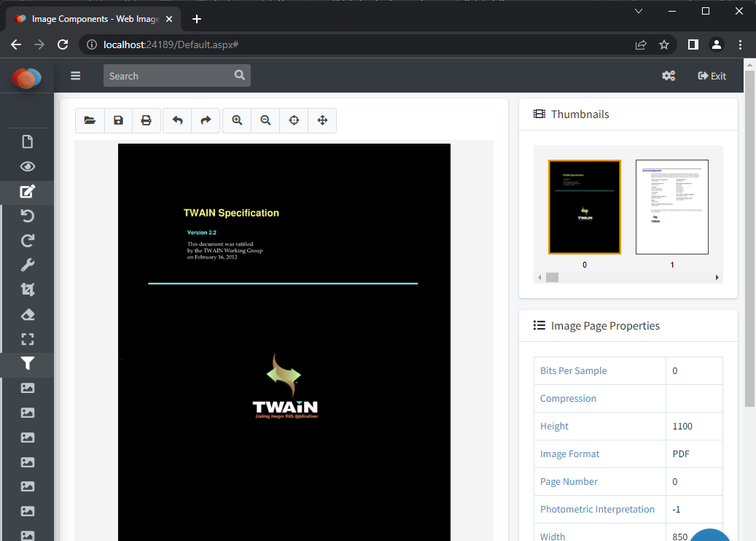Open the browser side panel
756x541 pixels.
693,45
